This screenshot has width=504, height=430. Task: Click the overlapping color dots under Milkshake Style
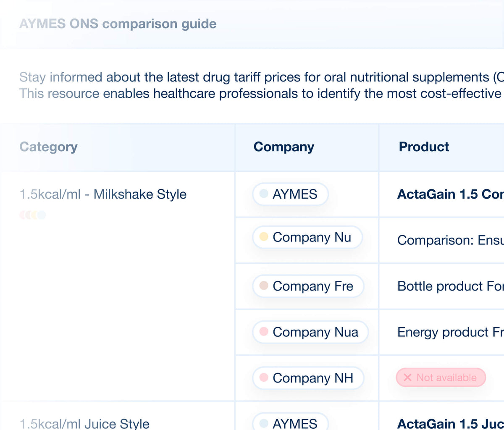tap(32, 215)
